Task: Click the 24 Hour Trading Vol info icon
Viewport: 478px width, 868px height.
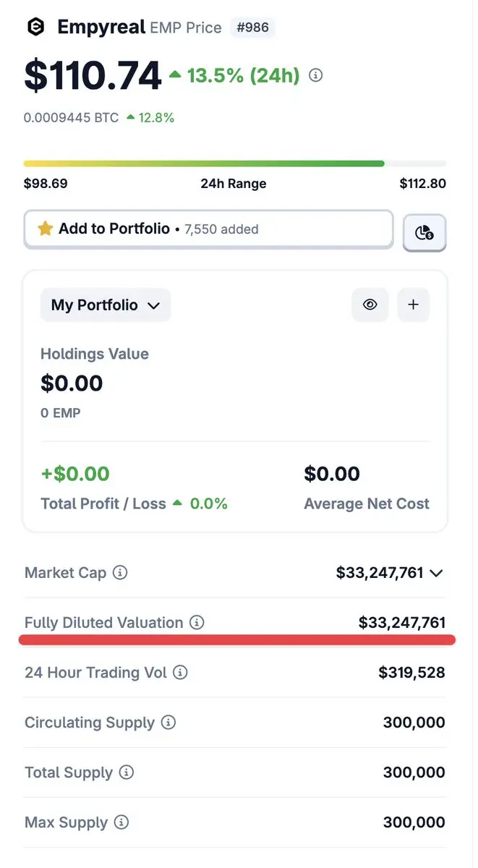Action: (181, 673)
